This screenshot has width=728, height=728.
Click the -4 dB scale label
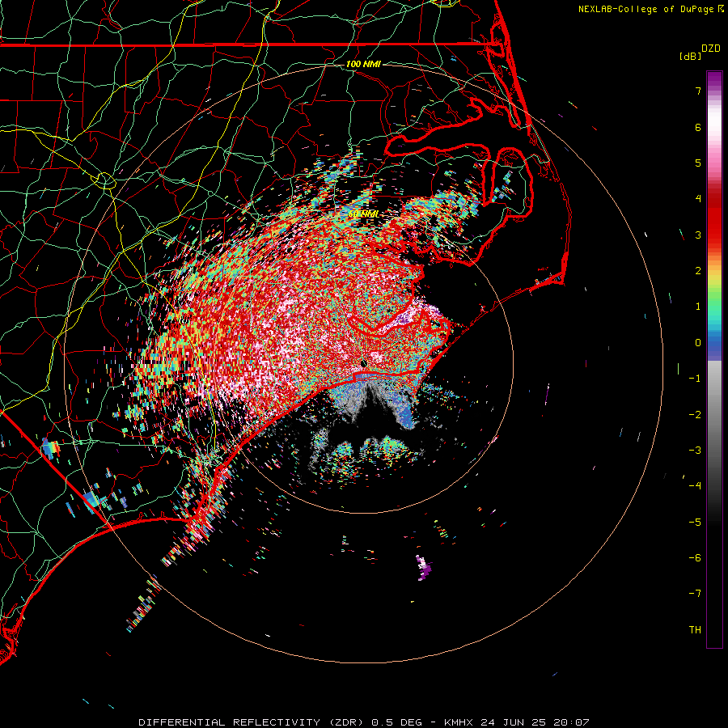(695, 486)
